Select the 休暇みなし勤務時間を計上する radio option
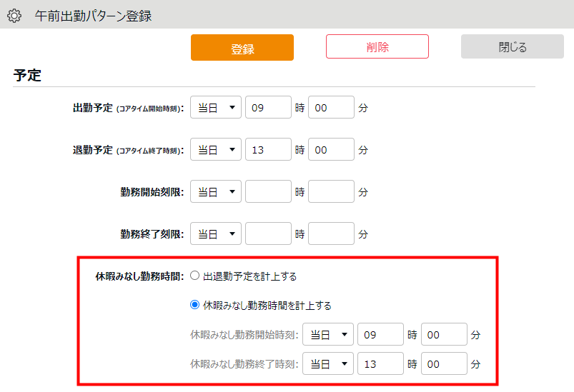The width and height of the screenshot is (574, 392). (195, 305)
